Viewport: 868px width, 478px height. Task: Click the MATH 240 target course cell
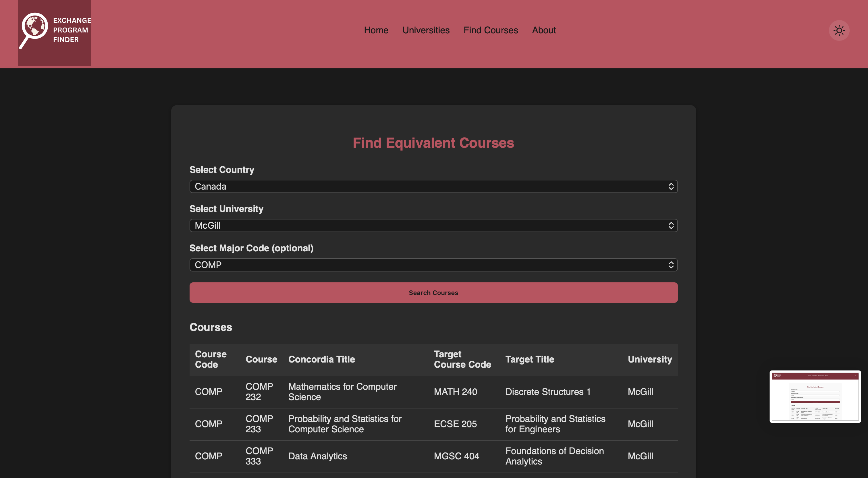455,392
